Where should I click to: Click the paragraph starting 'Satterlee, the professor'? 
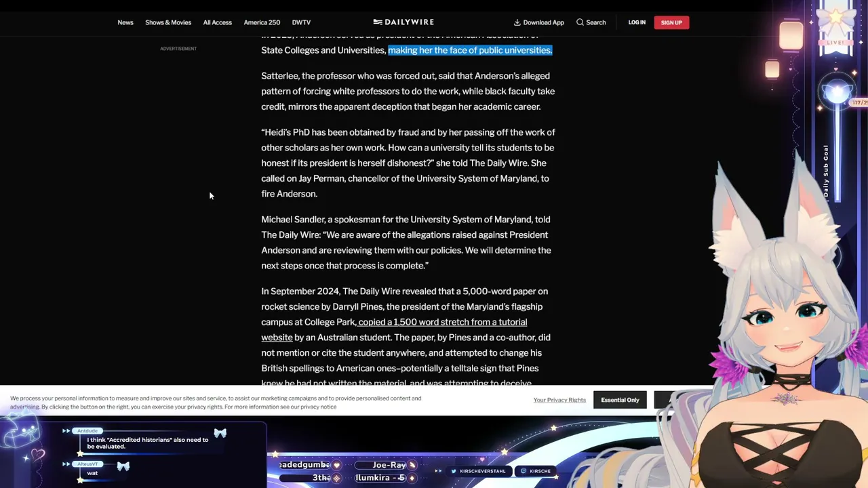click(408, 91)
